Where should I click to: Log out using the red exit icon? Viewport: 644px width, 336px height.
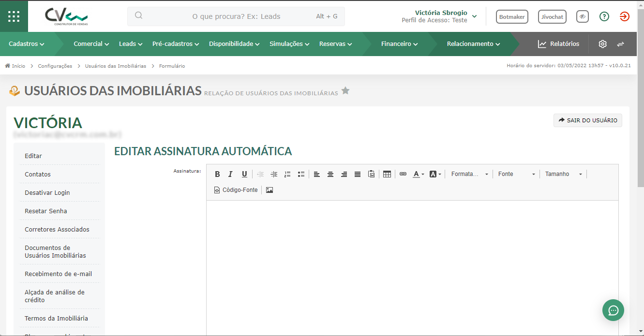coord(625,16)
